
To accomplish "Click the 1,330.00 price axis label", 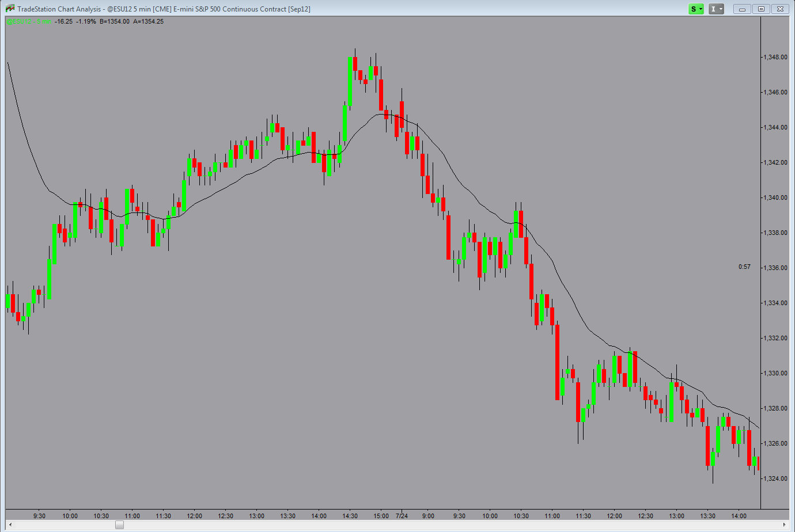I will (x=775, y=373).
